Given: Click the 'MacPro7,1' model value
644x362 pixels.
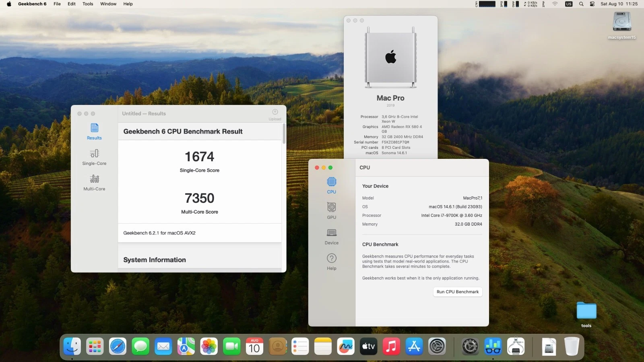Looking at the screenshot, I should (x=473, y=198).
